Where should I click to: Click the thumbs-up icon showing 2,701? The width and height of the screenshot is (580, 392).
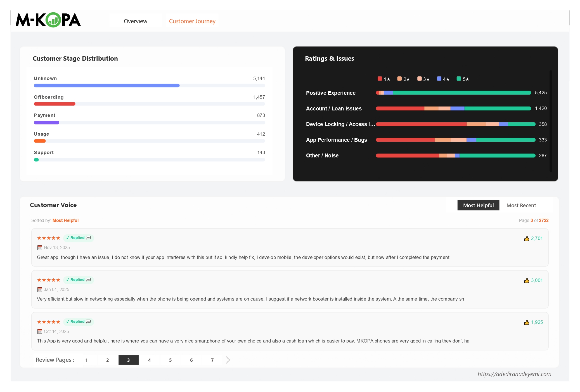[x=527, y=238]
